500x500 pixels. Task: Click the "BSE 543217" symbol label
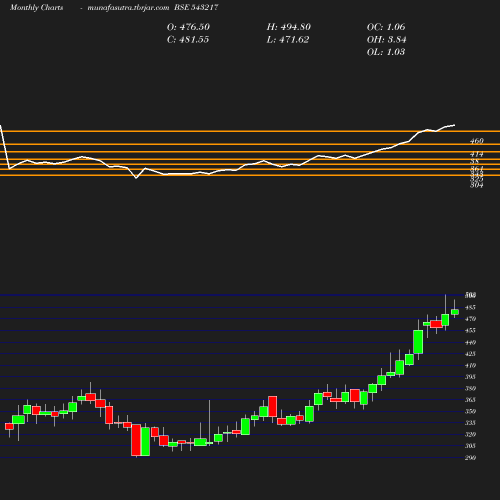(x=196, y=7)
